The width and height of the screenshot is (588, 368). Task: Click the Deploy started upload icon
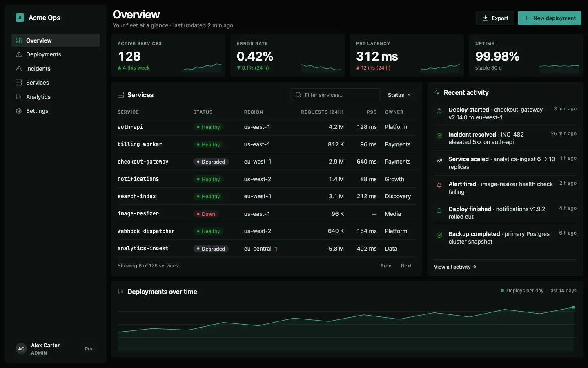click(439, 111)
